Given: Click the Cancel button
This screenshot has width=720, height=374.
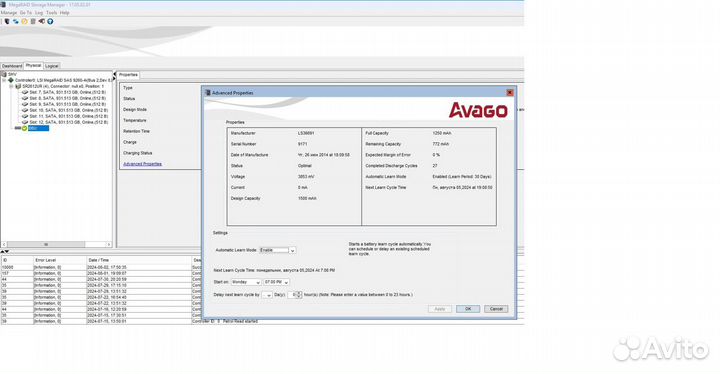Looking at the screenshot, I should coord(496,309).
